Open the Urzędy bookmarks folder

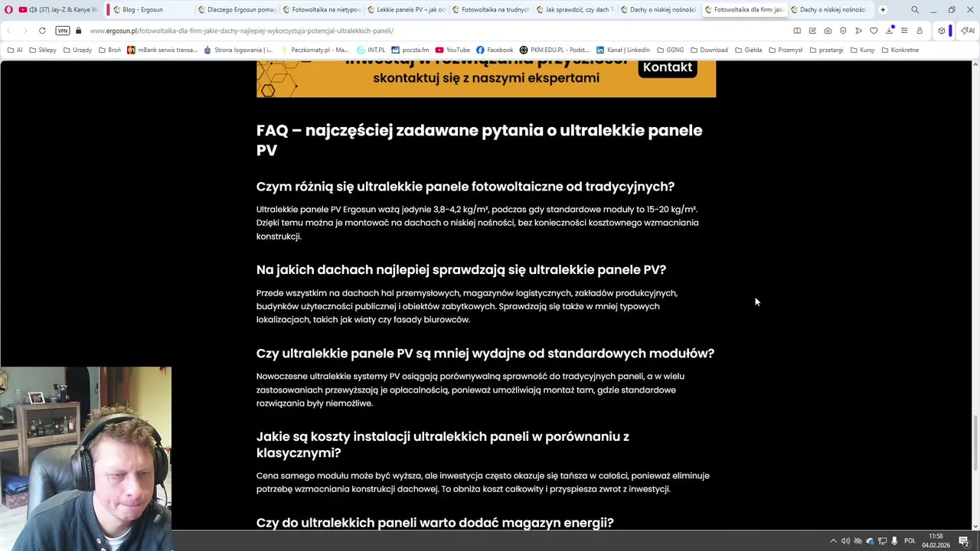(77, 50)
